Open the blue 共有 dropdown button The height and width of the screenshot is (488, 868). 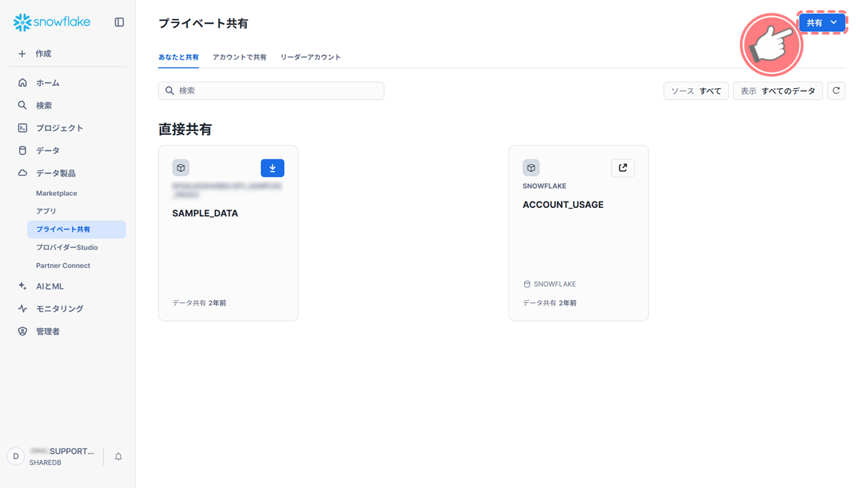click(x=823, y=22)
